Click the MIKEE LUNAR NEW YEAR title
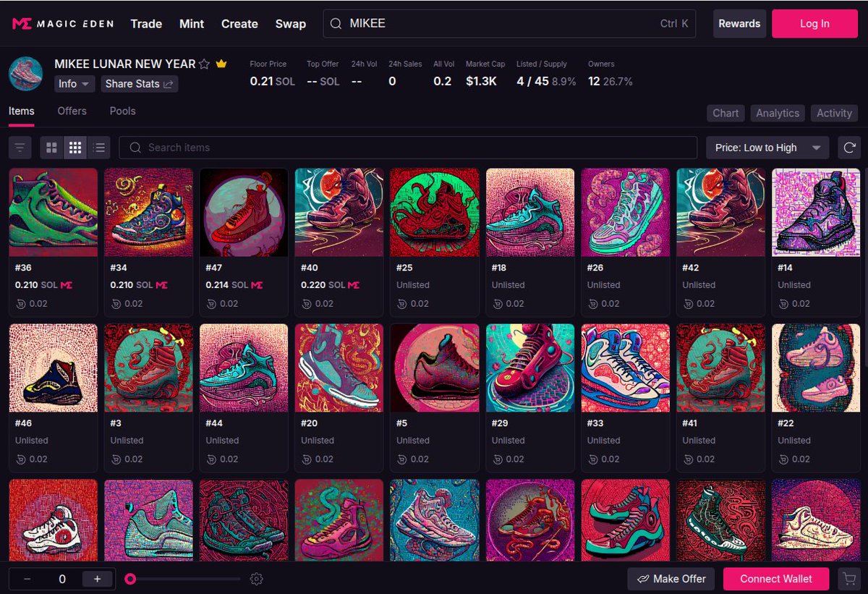This screenshot has width=868, height=594. coord(125,64)
